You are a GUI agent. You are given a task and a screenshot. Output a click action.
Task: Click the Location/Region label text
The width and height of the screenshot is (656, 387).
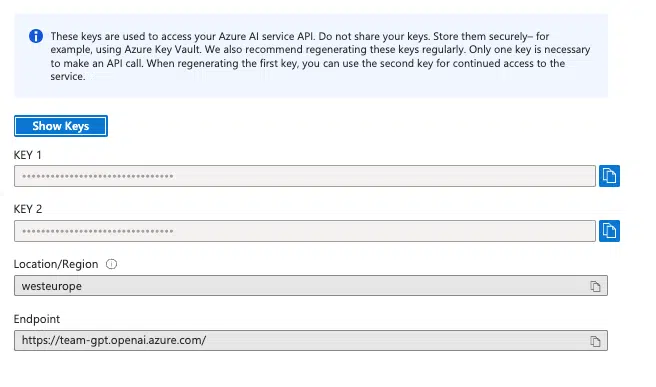(56, 264)
